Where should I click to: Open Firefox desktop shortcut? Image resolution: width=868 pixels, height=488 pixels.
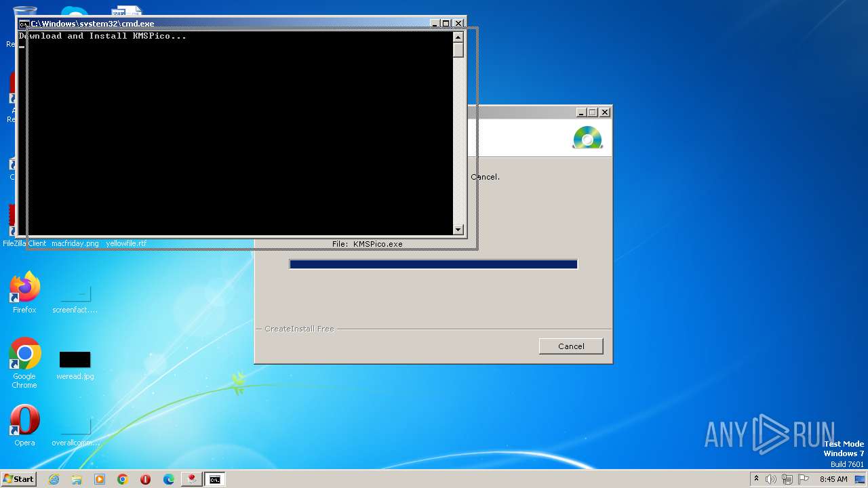click(24, 293)
